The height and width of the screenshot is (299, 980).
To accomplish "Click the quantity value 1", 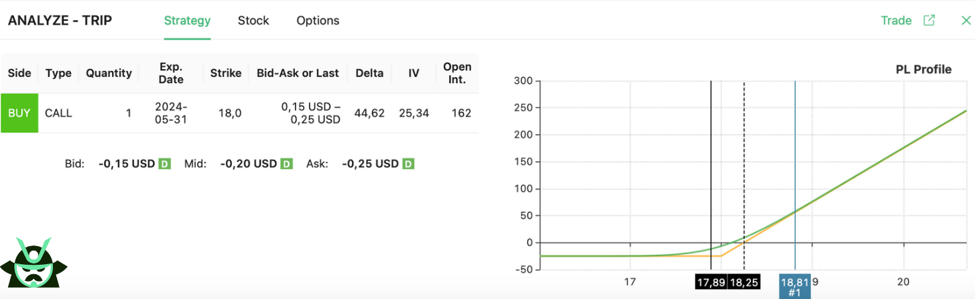I will (128, 113).
